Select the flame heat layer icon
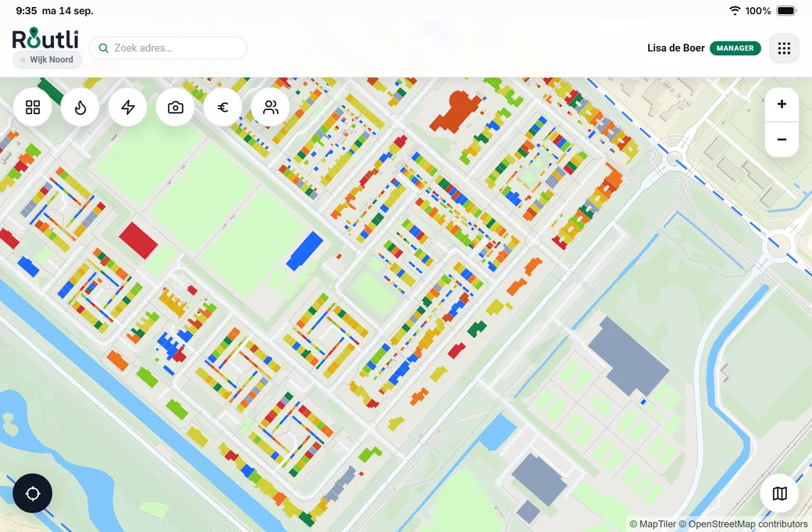 click(80, 107)
